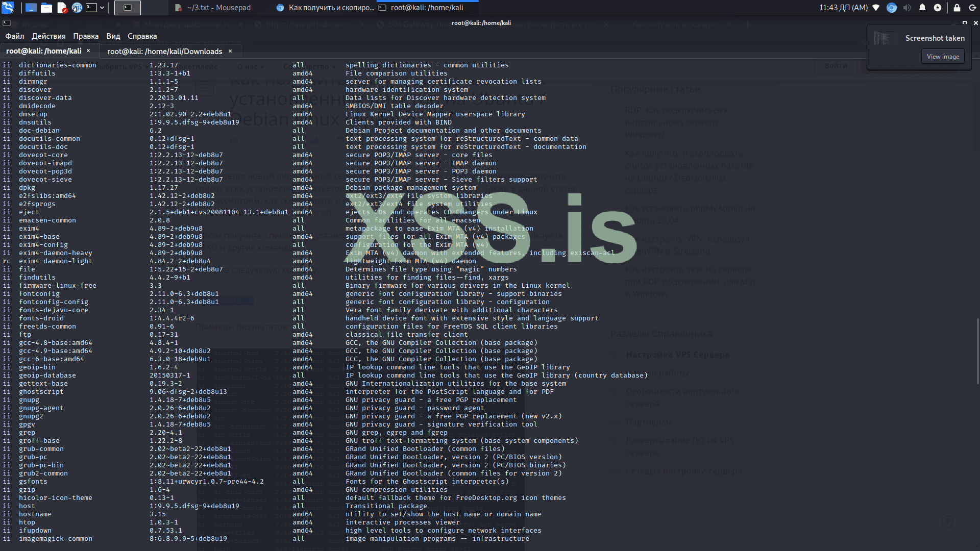980x551 pixels.
Task: Click the View image notification button
Action: 942,56
